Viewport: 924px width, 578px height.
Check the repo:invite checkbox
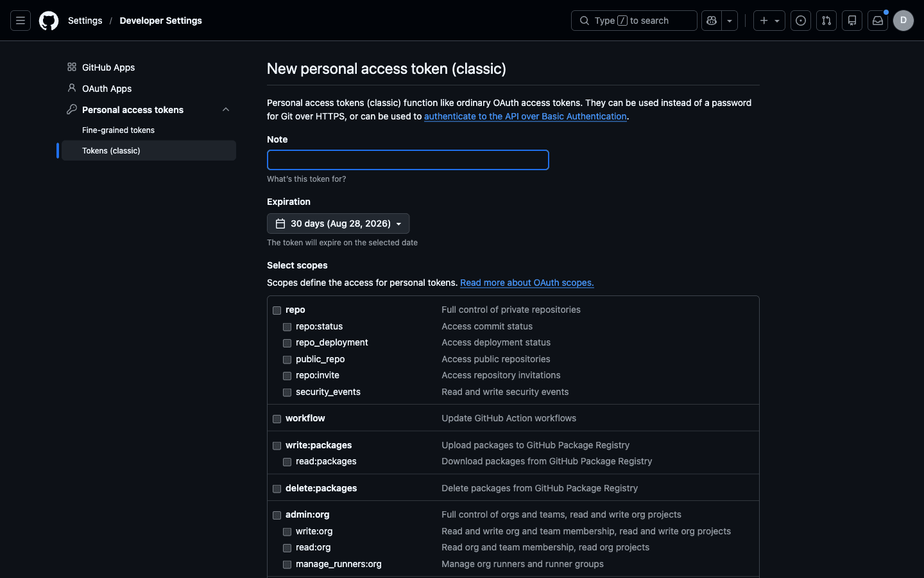[287, 376]
